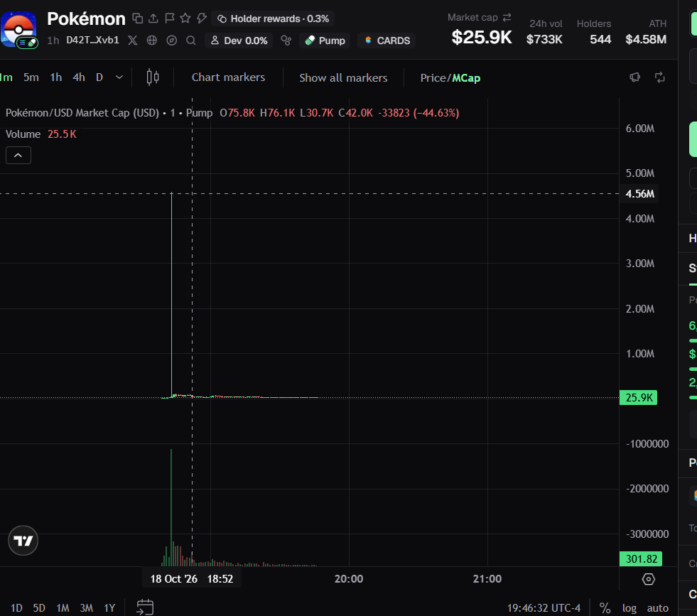The width and height of the screenshot is (697, 616).
Task: Switch chart to MCap mode
Action: (x=466, y=77)
